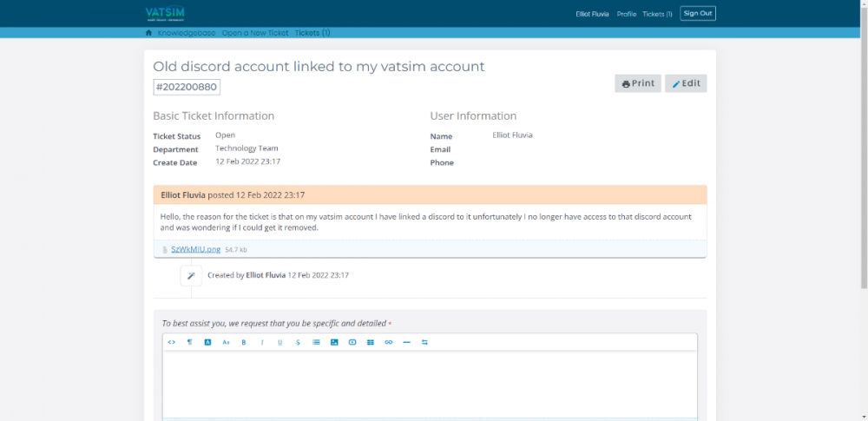Viewport: 868px width, 421px height.
Task: Toggle underline formatting in editor
Action: 280,342
